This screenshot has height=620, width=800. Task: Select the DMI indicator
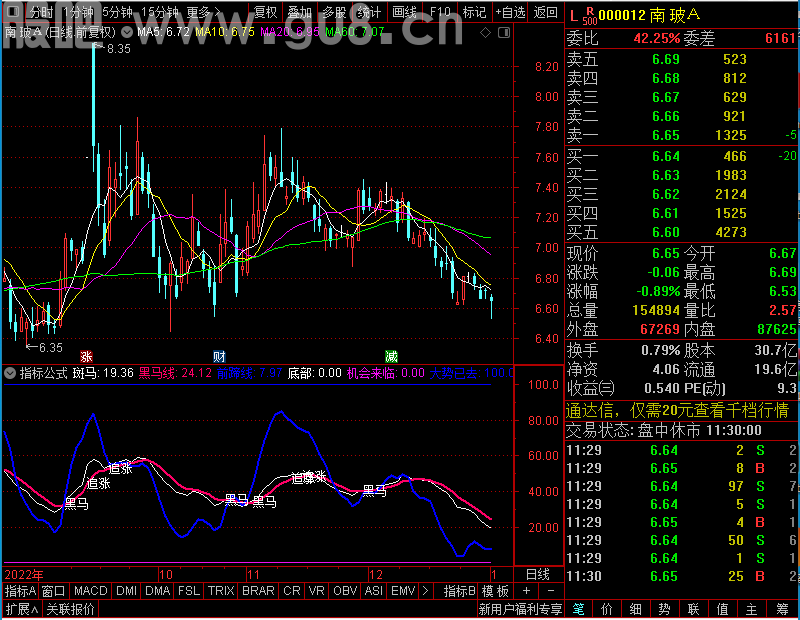[127, 591]
